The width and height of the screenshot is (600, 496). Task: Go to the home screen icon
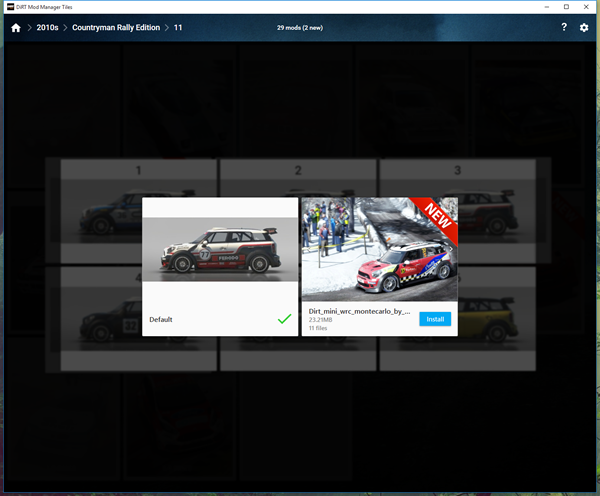(16, 28)
